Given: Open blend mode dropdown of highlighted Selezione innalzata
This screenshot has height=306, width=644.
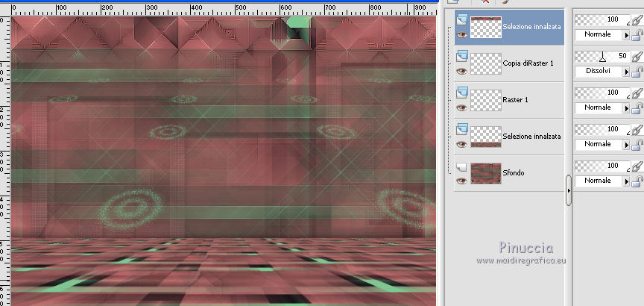Looking at the screenshot, I should pos(627,35).
